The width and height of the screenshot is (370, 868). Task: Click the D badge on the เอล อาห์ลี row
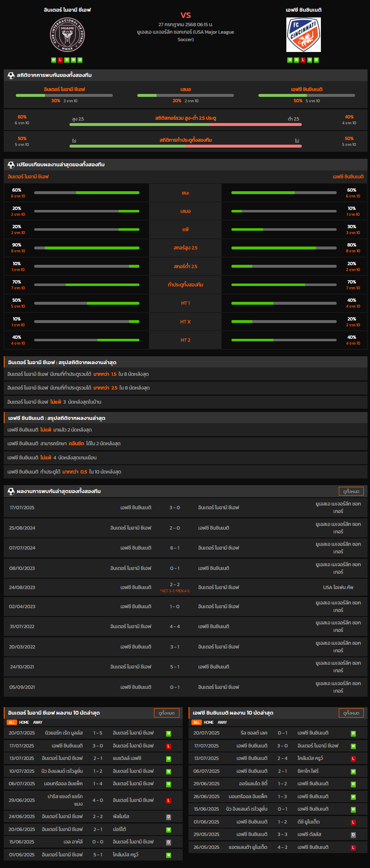coord(169,842)
